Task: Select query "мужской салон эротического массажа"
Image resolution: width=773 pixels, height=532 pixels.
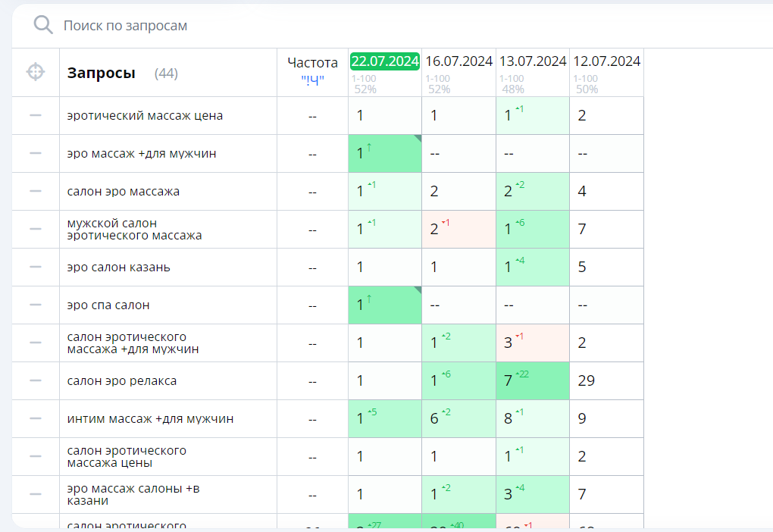Action: (135, 230)
